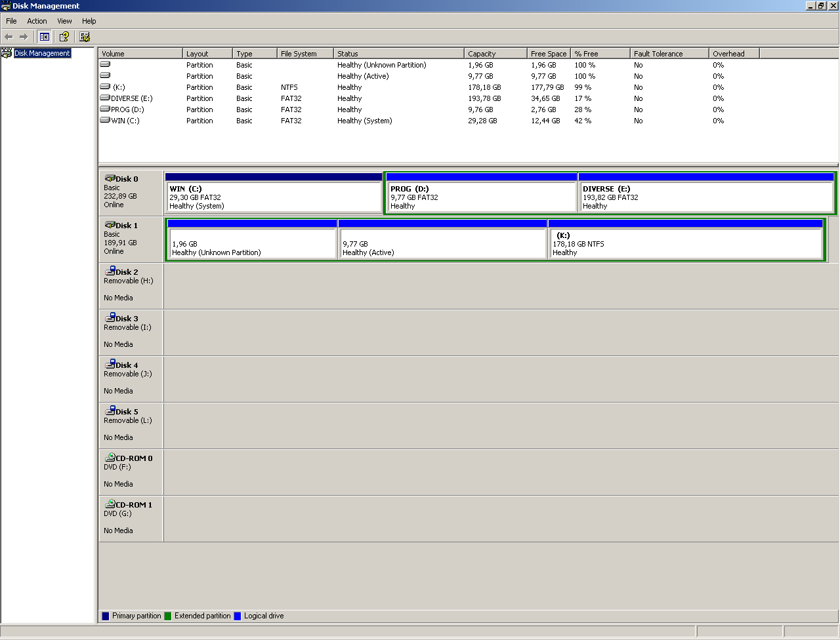Click the Disk Management title bar icon

(6, 6)
